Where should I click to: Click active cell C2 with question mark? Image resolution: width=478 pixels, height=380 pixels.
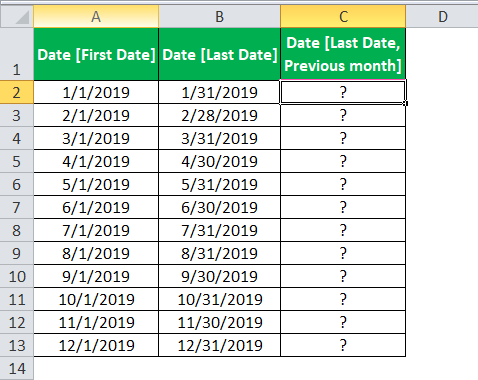343,92
